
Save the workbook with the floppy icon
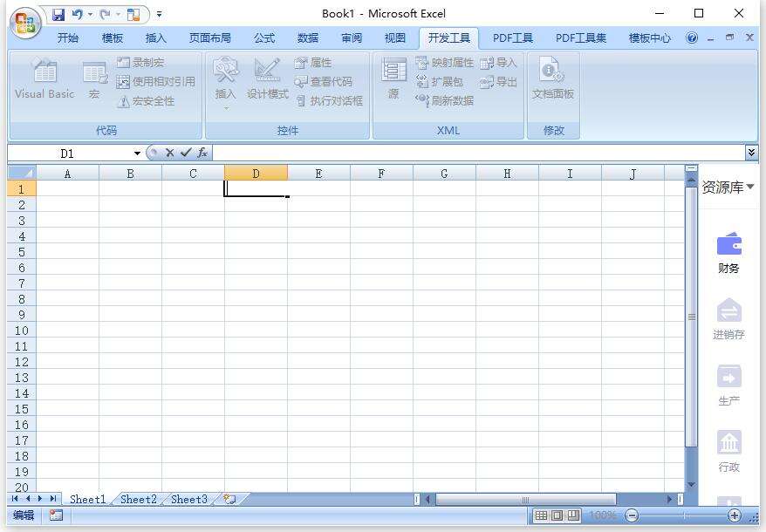pyautogui.click(x=58, y=15)
